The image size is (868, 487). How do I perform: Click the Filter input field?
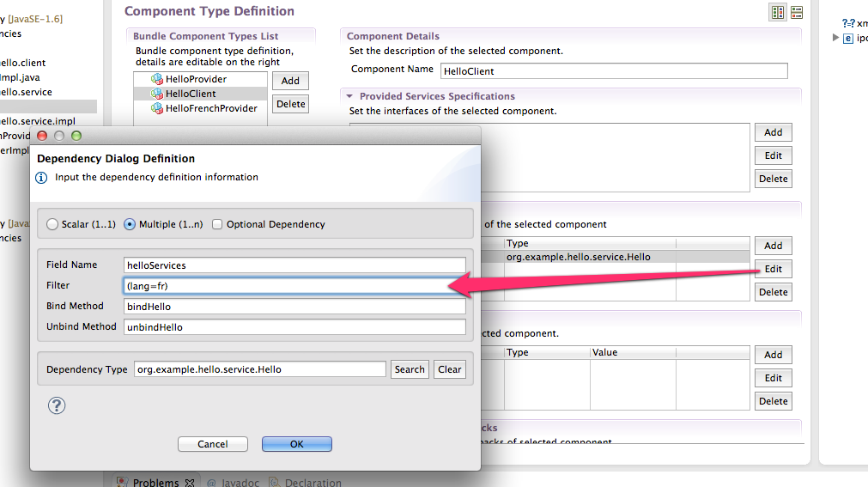[x=294, y=285]
